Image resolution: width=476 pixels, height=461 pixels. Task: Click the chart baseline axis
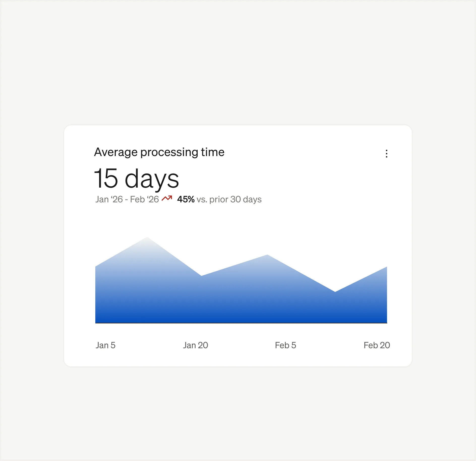pos(240,322)
